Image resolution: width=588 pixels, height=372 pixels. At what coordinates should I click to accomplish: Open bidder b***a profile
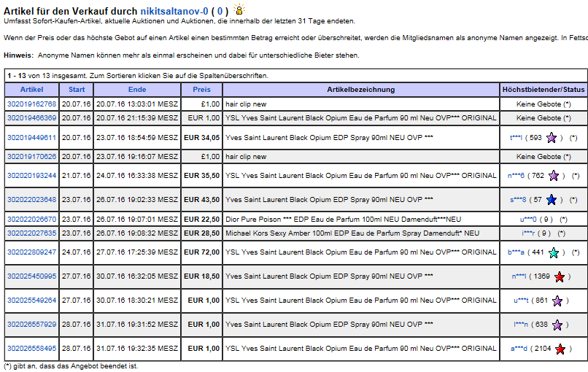[x=516, y=252]
